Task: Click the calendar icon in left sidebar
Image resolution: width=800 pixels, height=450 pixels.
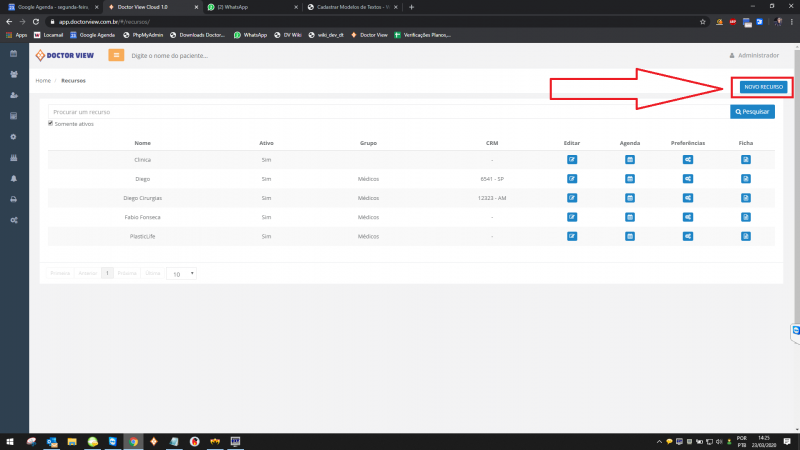Action: 13,53
